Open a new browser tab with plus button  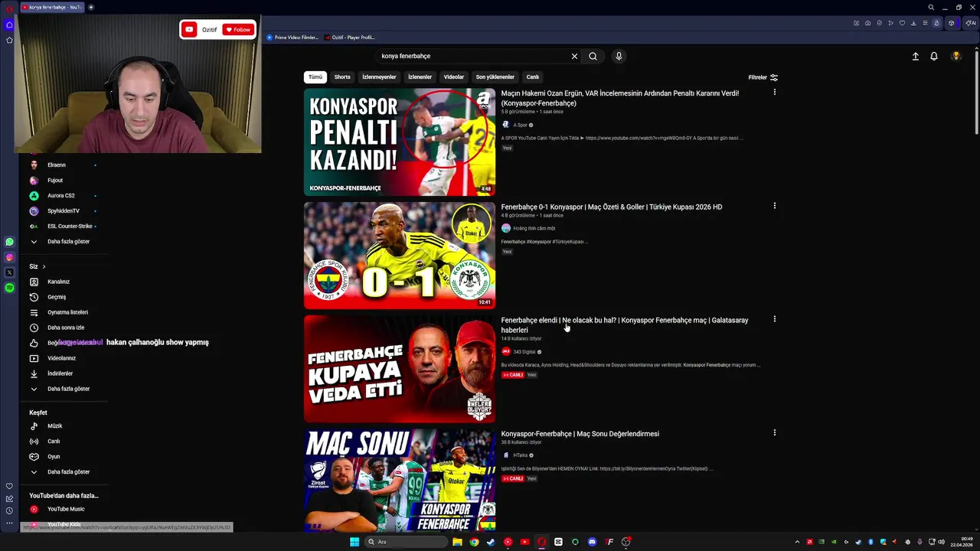point(90,7)
